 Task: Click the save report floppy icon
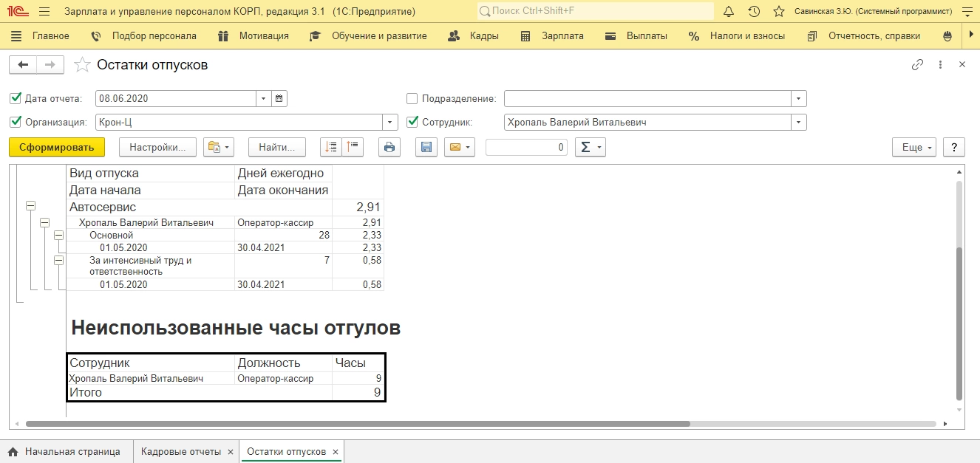pos(426,148)
